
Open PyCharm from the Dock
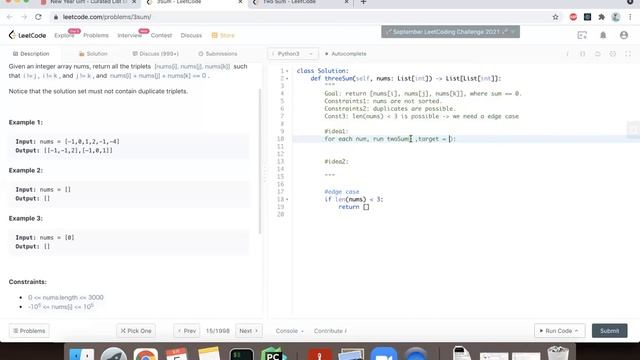pyautogui.click(x=273, y=354)
